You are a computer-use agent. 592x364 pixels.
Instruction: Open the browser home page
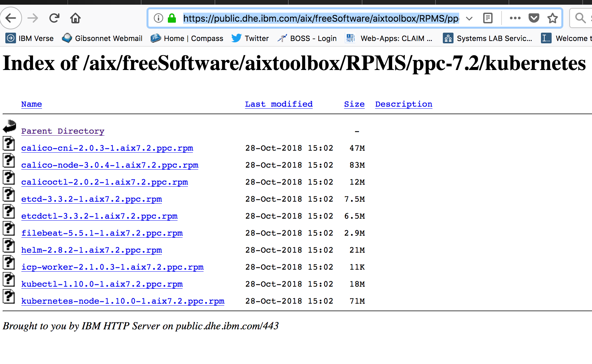[x=75, y=18]
